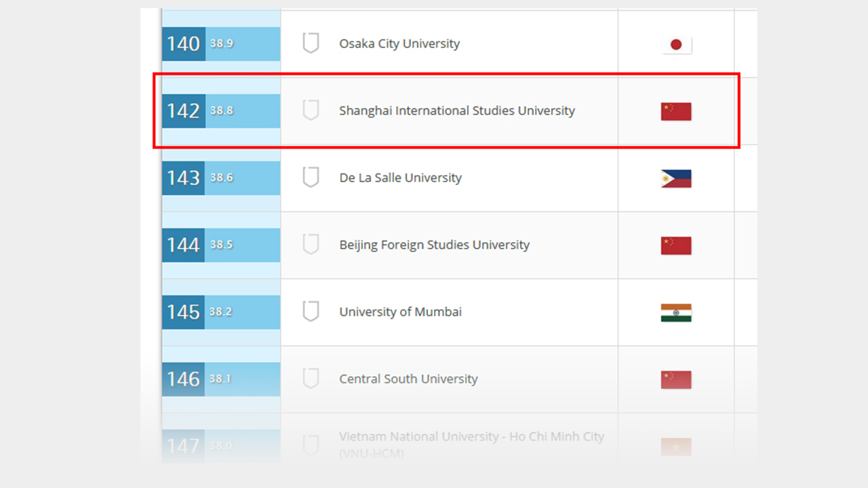The width and height of the screenshot is (868, 488).
Task: Open Osaka City University link
Action: tap(399, 43)
